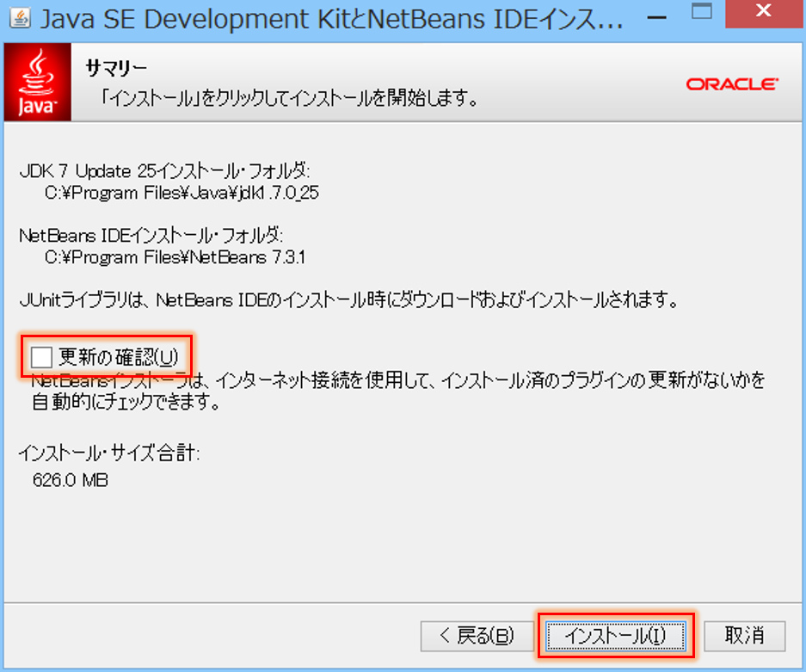
Task: Click インストール・サイズ合計 label
Action: pos(109,453)
